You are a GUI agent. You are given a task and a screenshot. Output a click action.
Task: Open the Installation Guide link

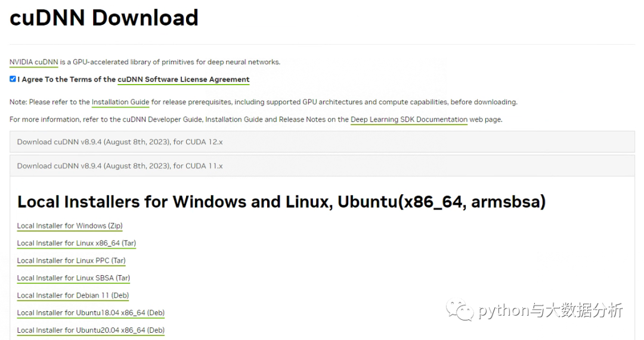[120, 102]
